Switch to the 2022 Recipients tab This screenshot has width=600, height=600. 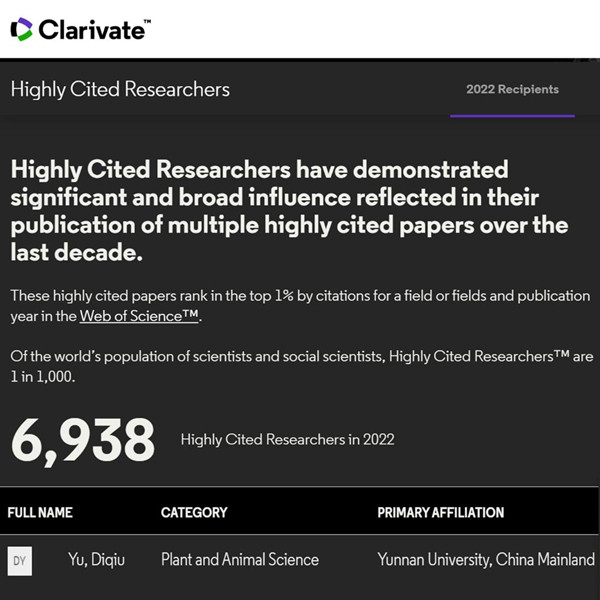(512, 89)
